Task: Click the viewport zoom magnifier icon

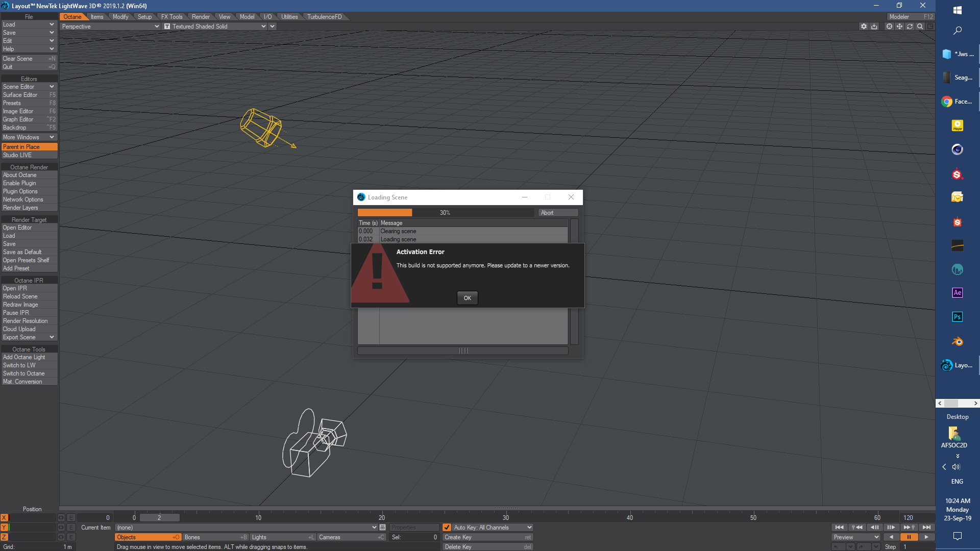Action: 920,27
